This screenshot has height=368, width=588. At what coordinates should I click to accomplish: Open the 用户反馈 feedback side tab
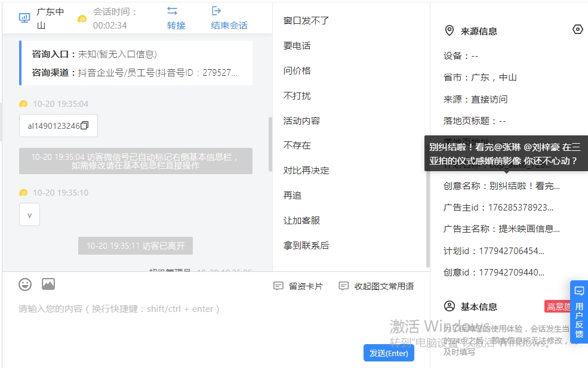pos(579,312)
